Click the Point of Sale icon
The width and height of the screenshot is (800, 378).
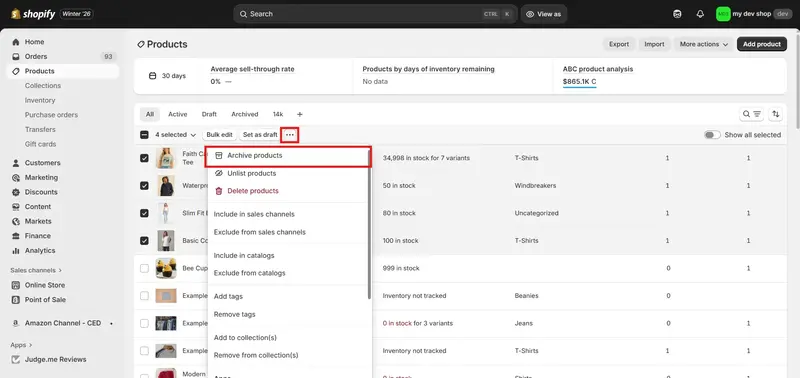(x=16, y=299)
